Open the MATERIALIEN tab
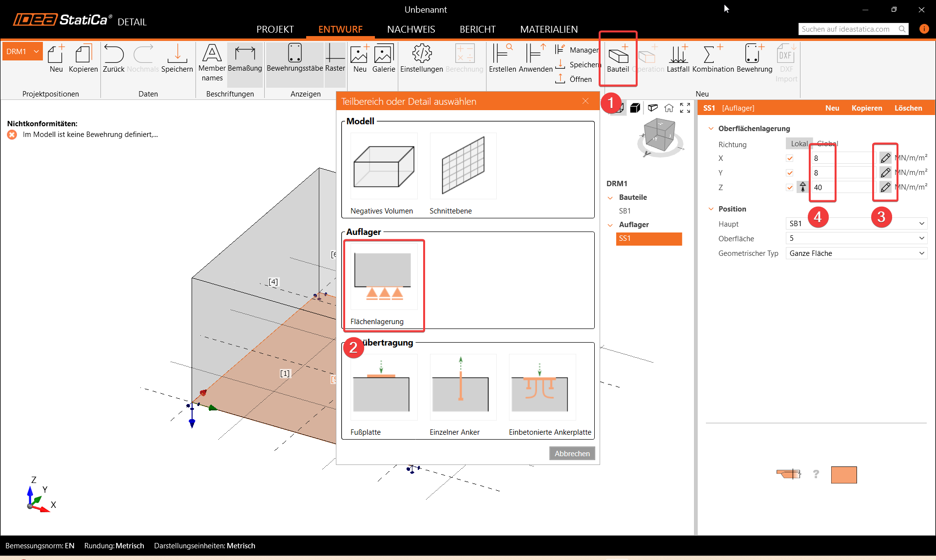 pyautogui.click(x=548, y=29)
